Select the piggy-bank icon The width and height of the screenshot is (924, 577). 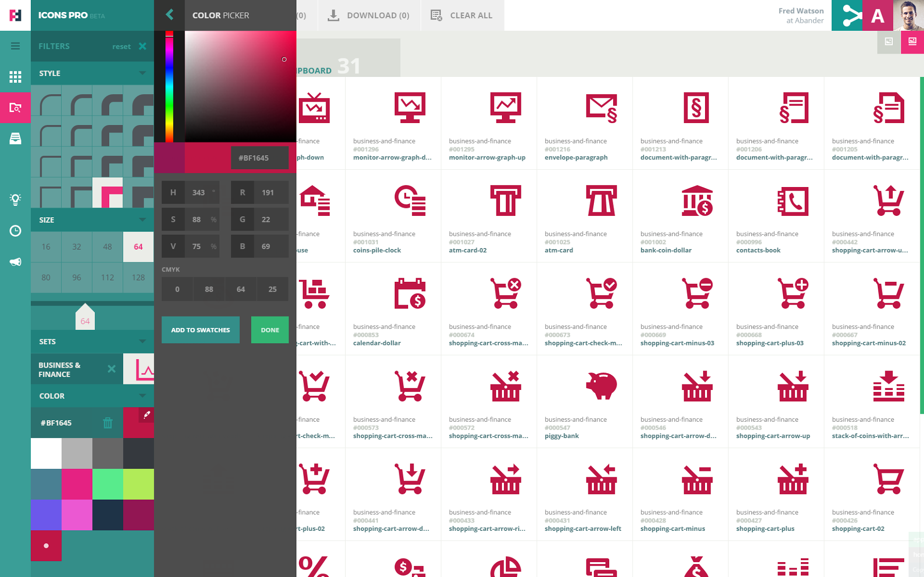tap(601, 386)
